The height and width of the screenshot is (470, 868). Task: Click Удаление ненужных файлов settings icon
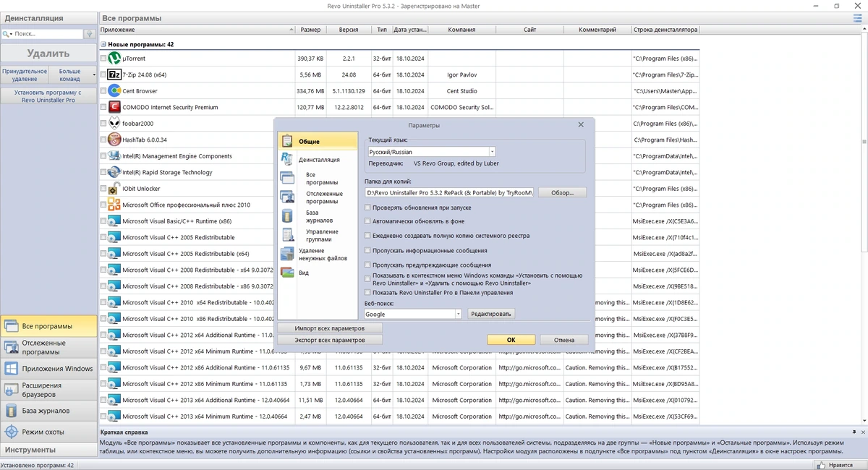click(287, 254)
